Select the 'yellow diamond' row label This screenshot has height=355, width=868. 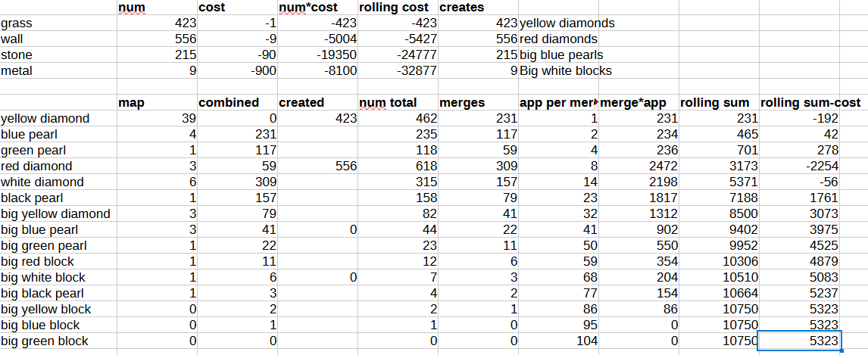click(58, 118)
